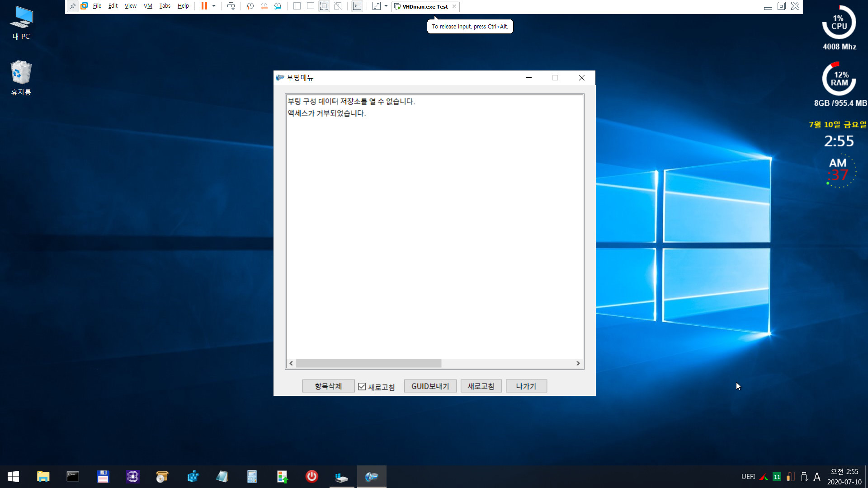Open the Windows Start menu
The image size is (868, 488).
(14, 477)
